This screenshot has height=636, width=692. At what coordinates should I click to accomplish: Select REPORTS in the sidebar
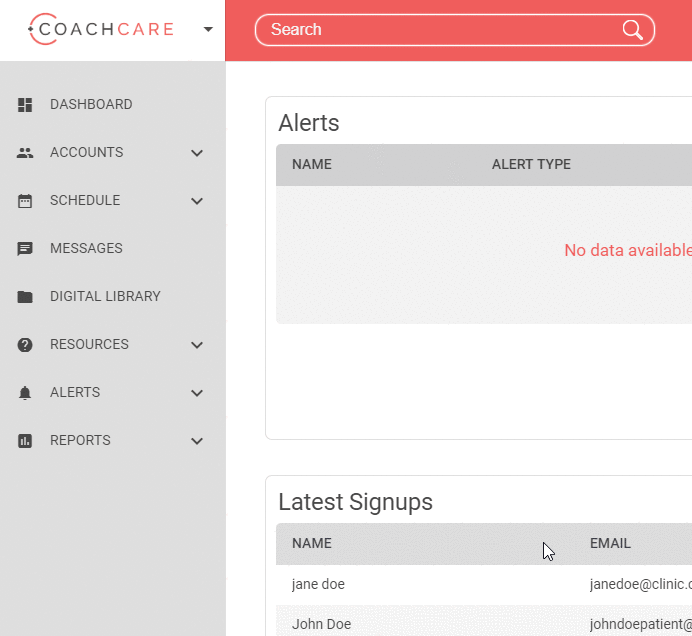click(x=80, y=440)
